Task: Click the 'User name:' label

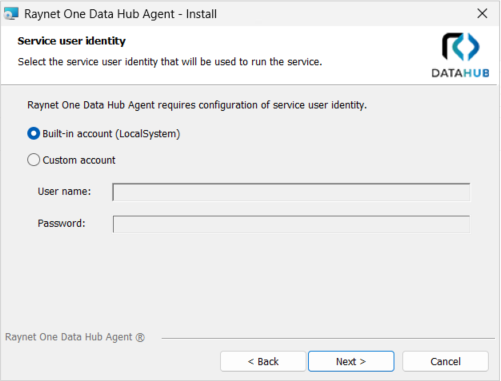Action: click(x=64, y=191)
